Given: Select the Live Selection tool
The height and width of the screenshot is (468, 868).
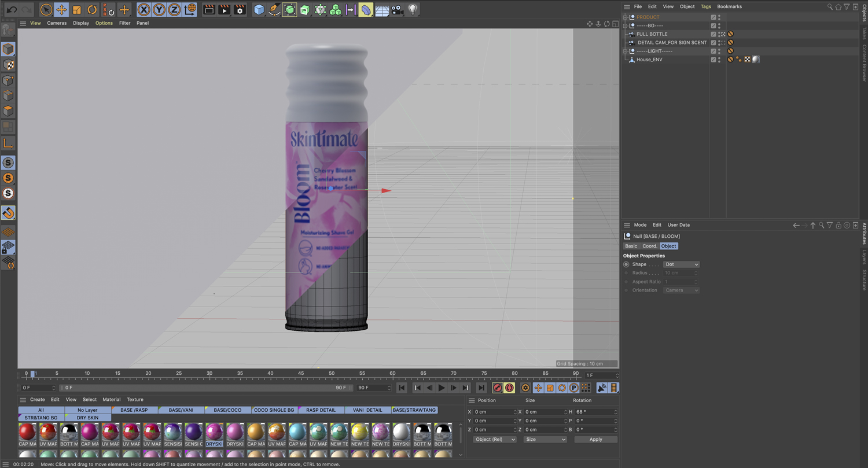Looking at the screenshot, I should [46, 10].
